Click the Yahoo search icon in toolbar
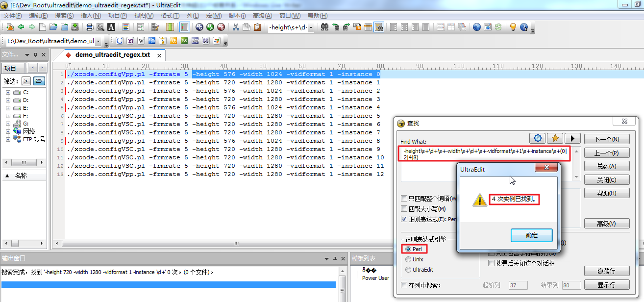The image size is (644, 302). coord(130,41)
